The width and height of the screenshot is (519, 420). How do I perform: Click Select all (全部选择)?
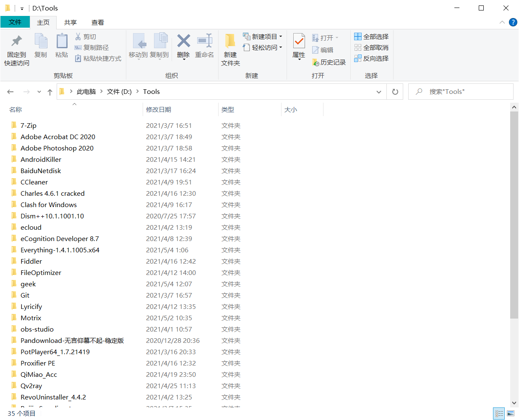coord(371,37)
